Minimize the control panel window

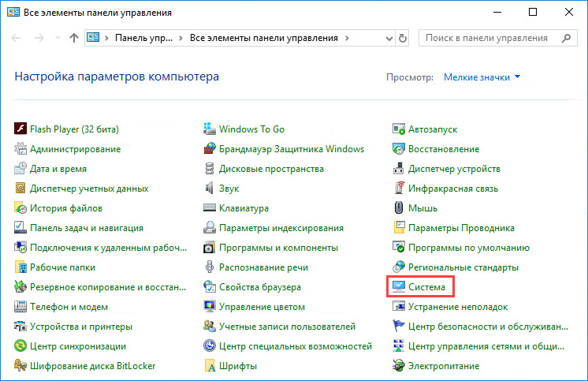pos(497,12)
